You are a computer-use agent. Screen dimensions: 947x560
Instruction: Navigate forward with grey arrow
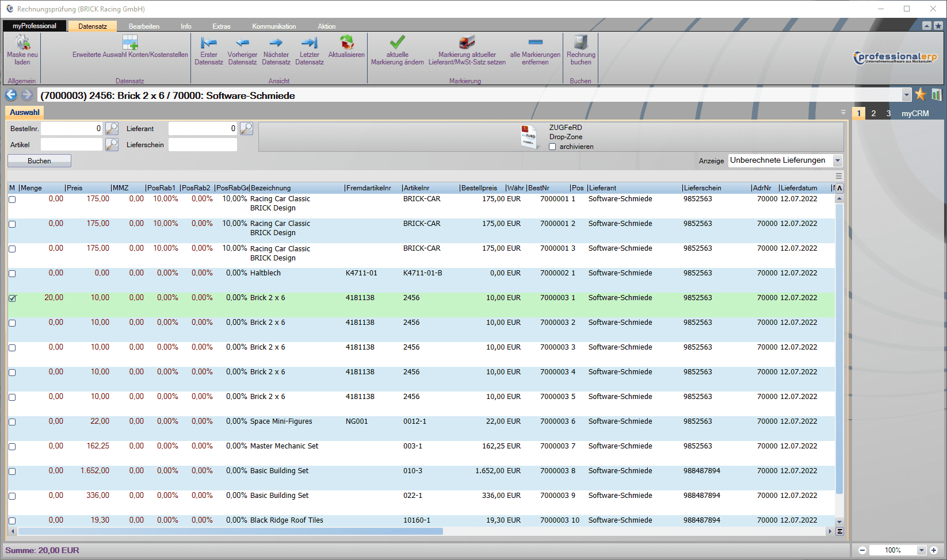tap(27, 95)
